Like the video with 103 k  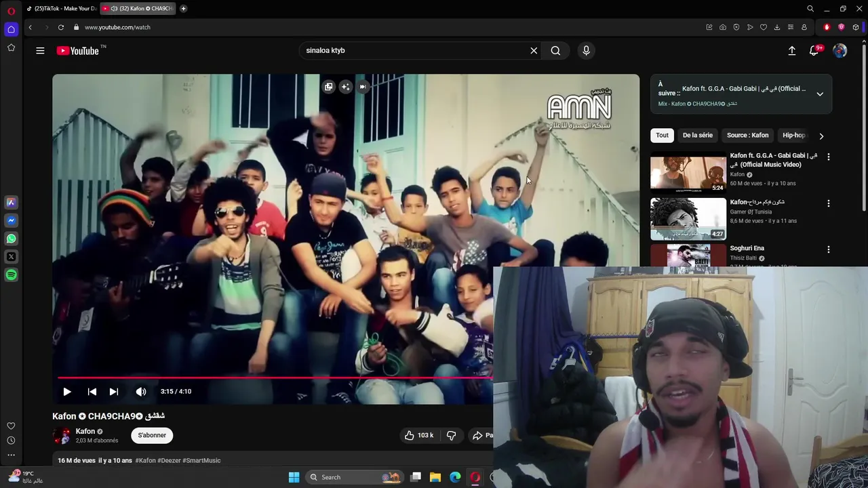pos(419,435)
